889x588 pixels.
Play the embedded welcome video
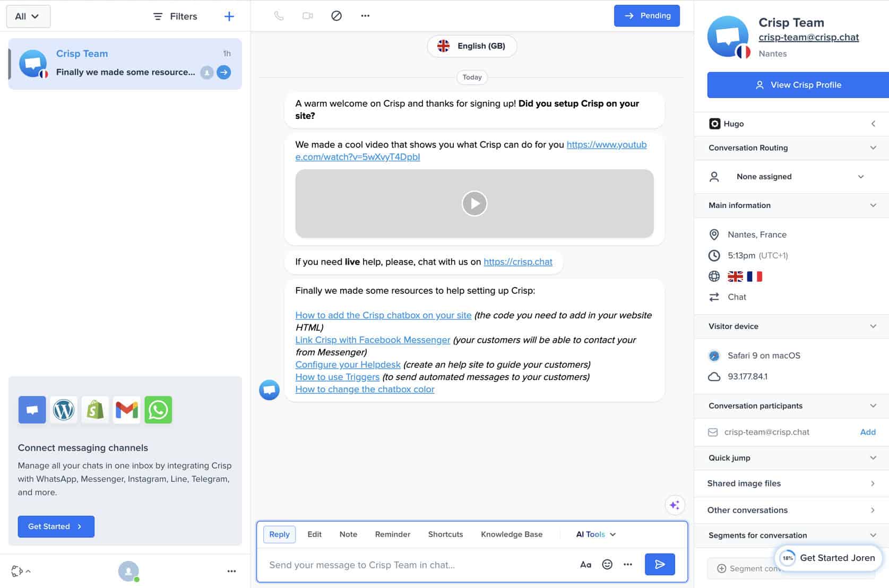(x=474, y=204)
